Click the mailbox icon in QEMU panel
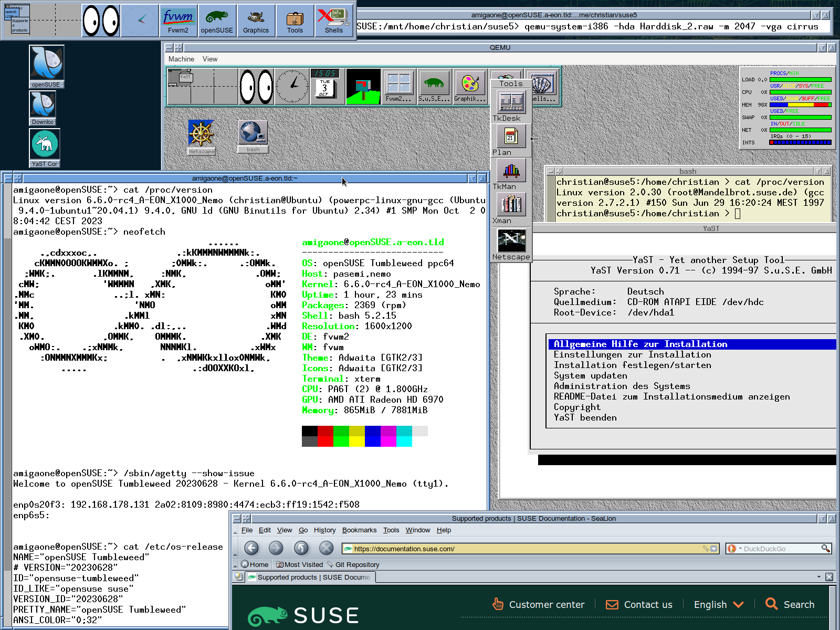The image size is (840, 630). [363, 87]
